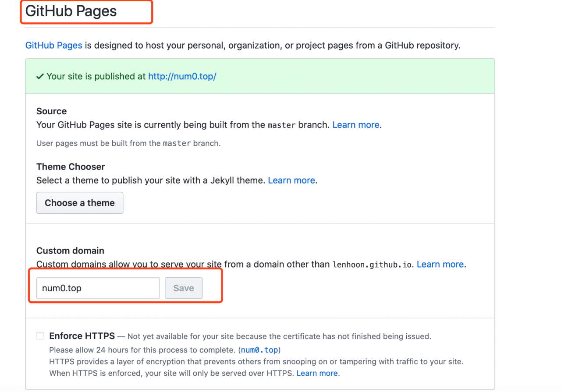Click master in the User pages note
The width and height of the screenshot is (561, 392).
[x=177, y=143]
